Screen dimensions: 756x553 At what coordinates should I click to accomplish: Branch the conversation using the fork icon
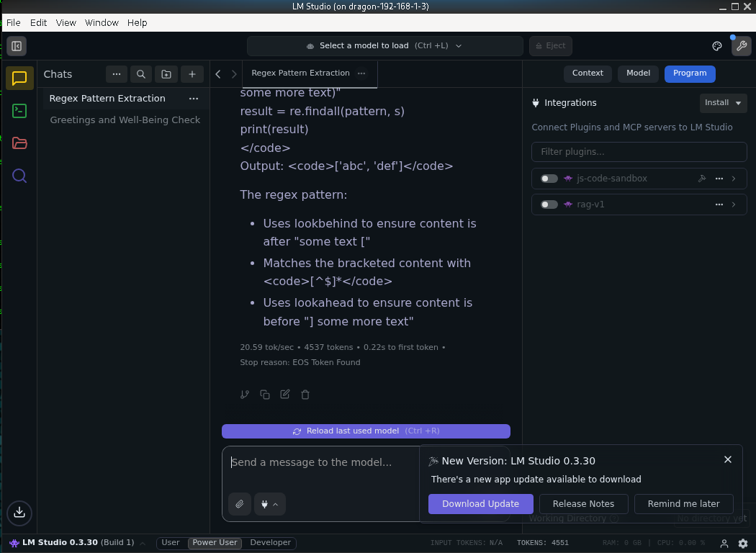click(x=245, y=395)
